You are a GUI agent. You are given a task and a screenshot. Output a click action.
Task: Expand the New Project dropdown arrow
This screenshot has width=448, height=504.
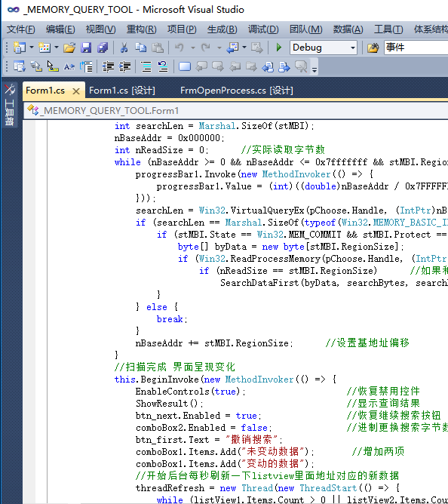click(x=32, y=48)
